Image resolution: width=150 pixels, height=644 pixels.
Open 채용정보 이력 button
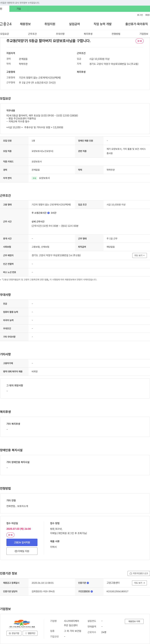[134, 621]
